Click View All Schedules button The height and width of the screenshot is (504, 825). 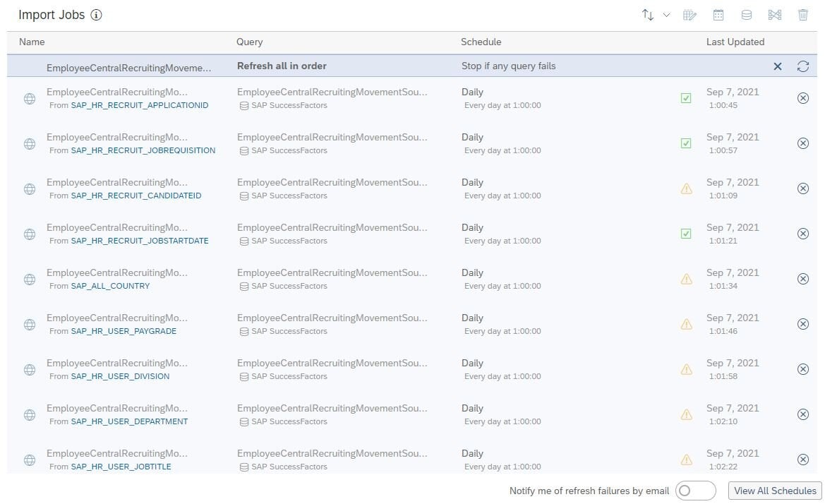[x=775, y=491]
